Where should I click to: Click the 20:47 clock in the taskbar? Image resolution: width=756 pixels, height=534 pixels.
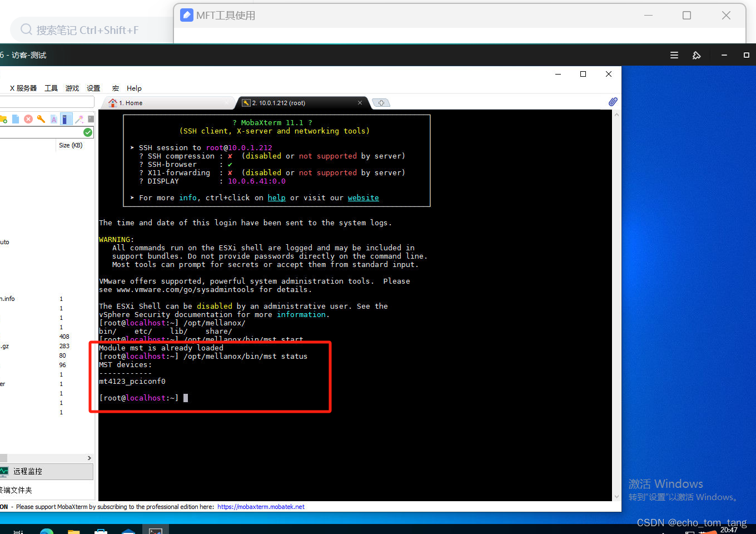pyautogui.click(x=729, y=530)
